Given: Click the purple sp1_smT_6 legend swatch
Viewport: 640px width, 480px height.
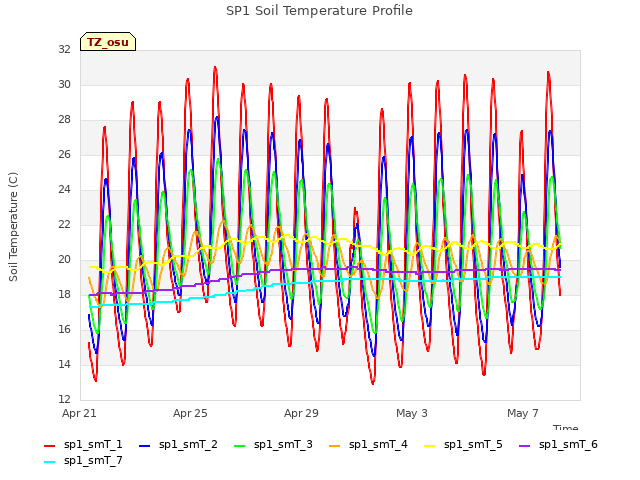Looking at the screenshot, I should [x=524, y=446].
